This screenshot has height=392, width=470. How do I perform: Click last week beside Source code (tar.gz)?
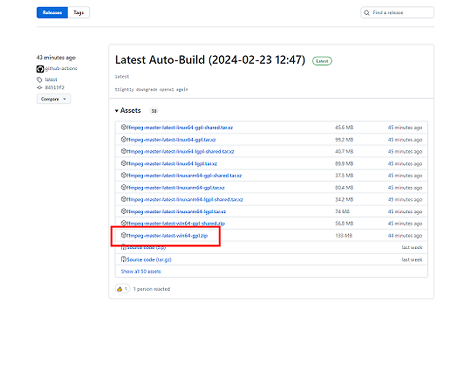point(412,260)
